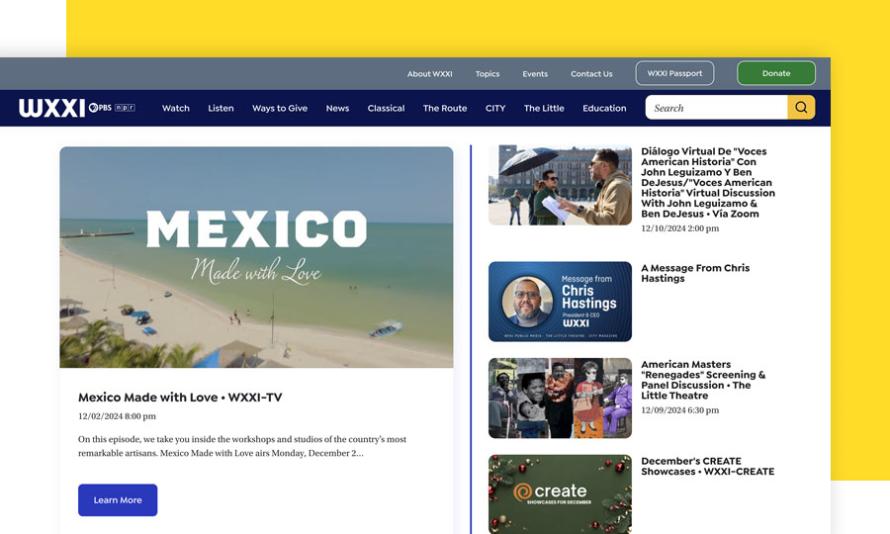Open the Listen menu
Image resolution: width=890 pixels, height=534 pixels.
coord(221,108)
